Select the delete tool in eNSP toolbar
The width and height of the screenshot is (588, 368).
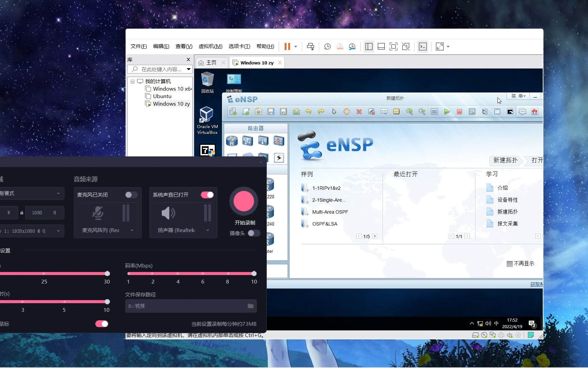[x=359, y=111]
